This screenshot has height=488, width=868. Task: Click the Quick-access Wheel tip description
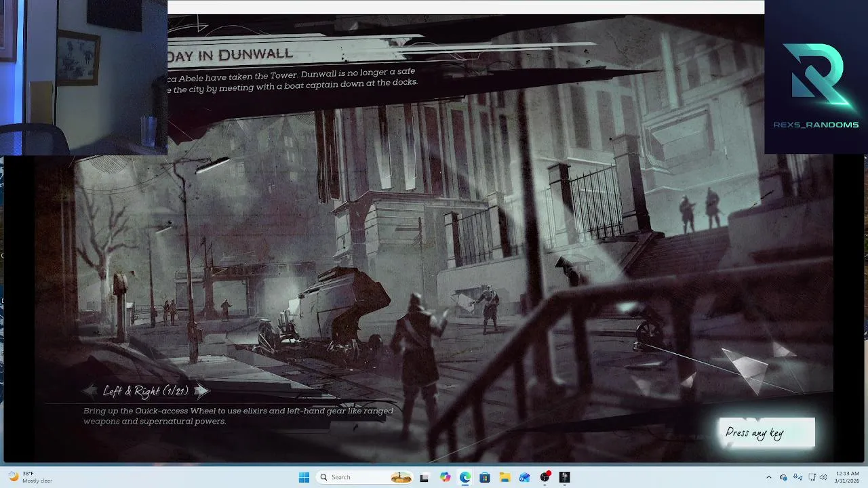coord(238,416)
